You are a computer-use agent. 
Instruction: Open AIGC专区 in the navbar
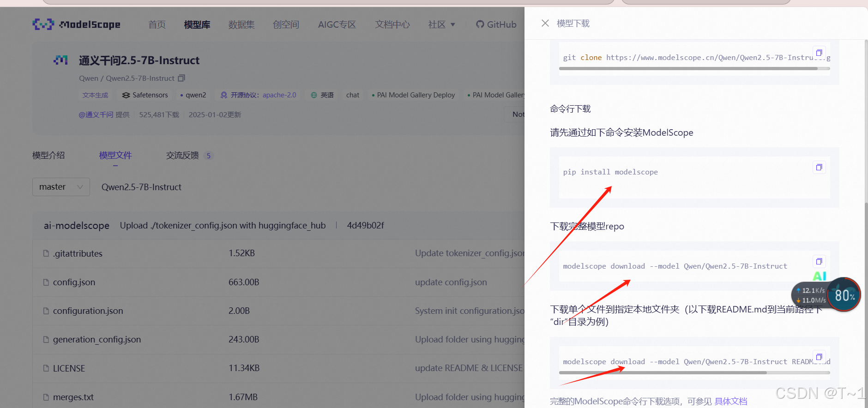[337, 24]
